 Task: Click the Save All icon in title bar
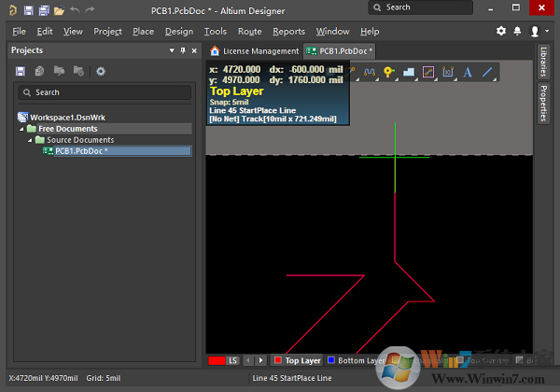click(x=44, y=10)
